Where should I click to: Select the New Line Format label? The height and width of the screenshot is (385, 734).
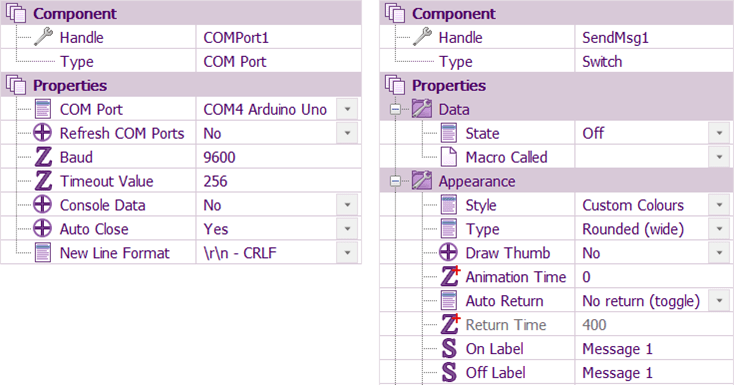click(x=114, y=253)
